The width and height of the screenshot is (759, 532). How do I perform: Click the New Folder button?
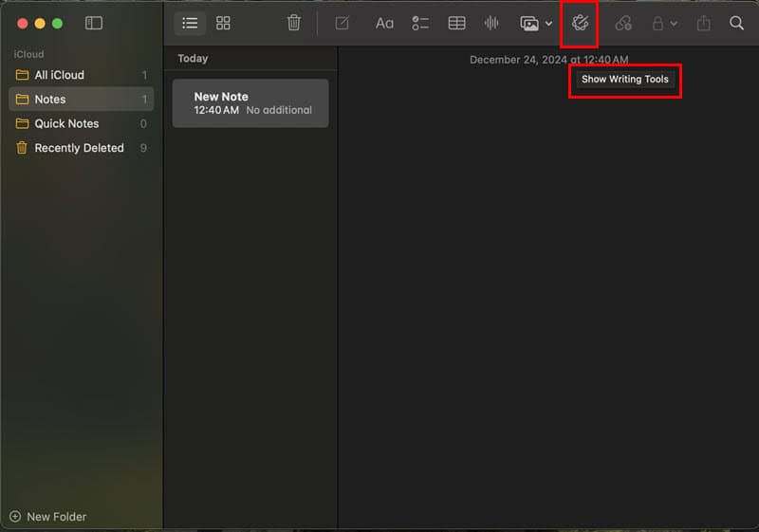pos(48,517)
